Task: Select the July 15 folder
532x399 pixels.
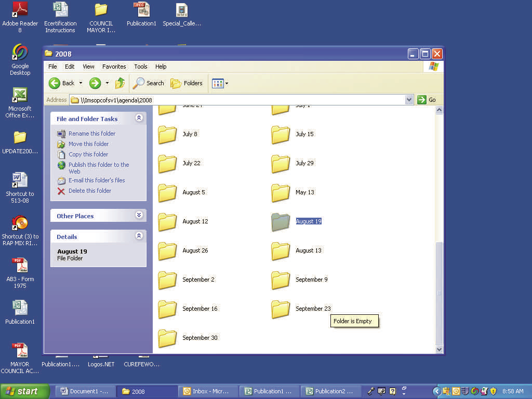Action: click(x=293, y=135)
